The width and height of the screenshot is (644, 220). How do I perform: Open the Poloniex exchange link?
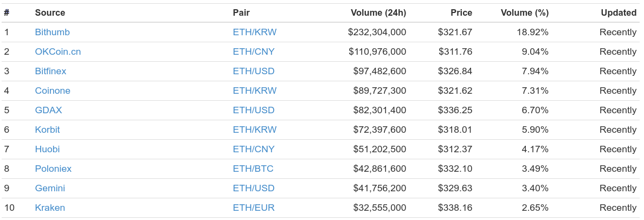pyautogui.click(x=53, y=169)
